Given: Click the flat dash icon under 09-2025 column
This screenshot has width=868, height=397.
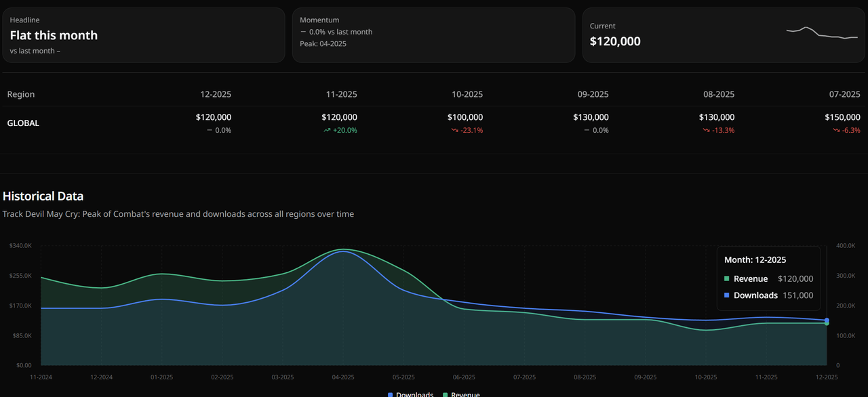Looking at the screenshot, I should pyautogui.click(x=587, y=130).
